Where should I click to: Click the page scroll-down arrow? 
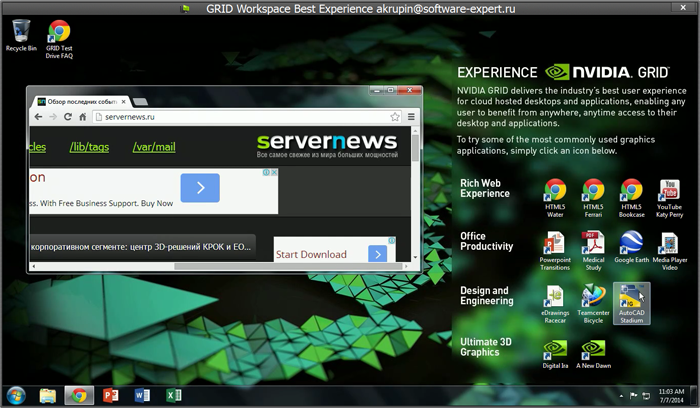(x=416, y=257)
